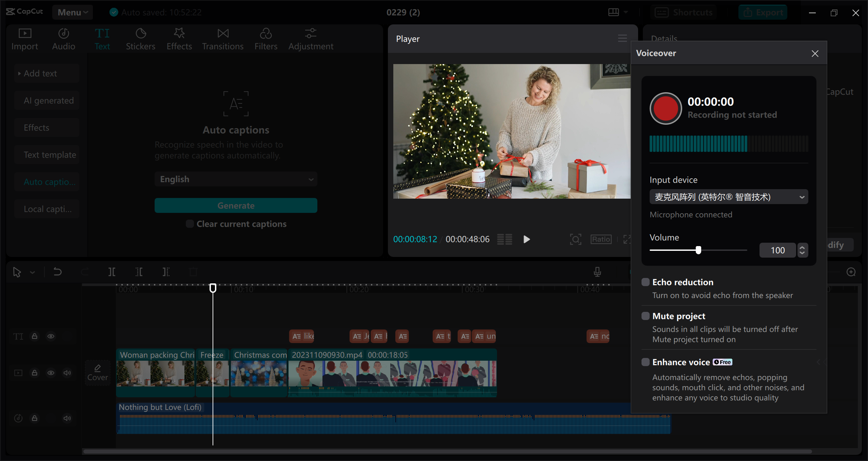Open the Menu dropdown in the top bar

click(x=73, y=12)
